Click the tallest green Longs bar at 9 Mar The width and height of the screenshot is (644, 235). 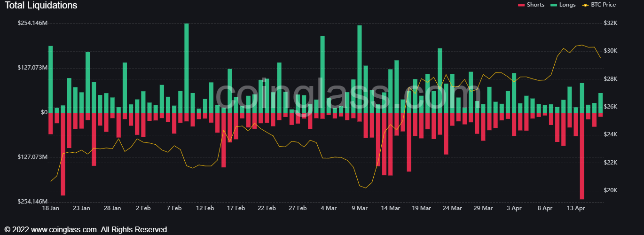(x=360, y=69)
